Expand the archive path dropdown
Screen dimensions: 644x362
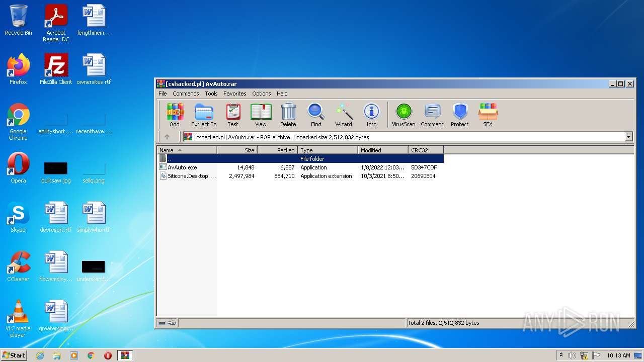[628, 137]
